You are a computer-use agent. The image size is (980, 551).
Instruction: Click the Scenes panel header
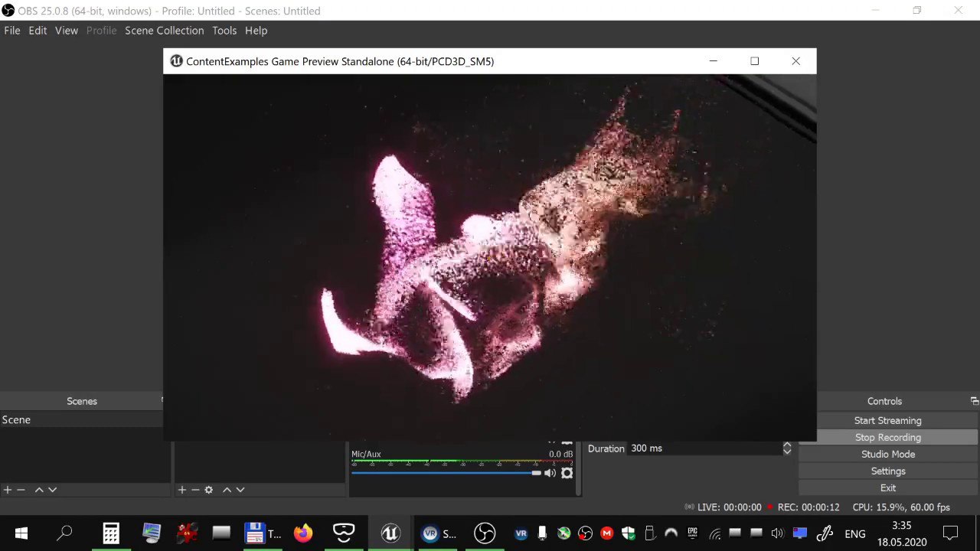click(82, 401)
